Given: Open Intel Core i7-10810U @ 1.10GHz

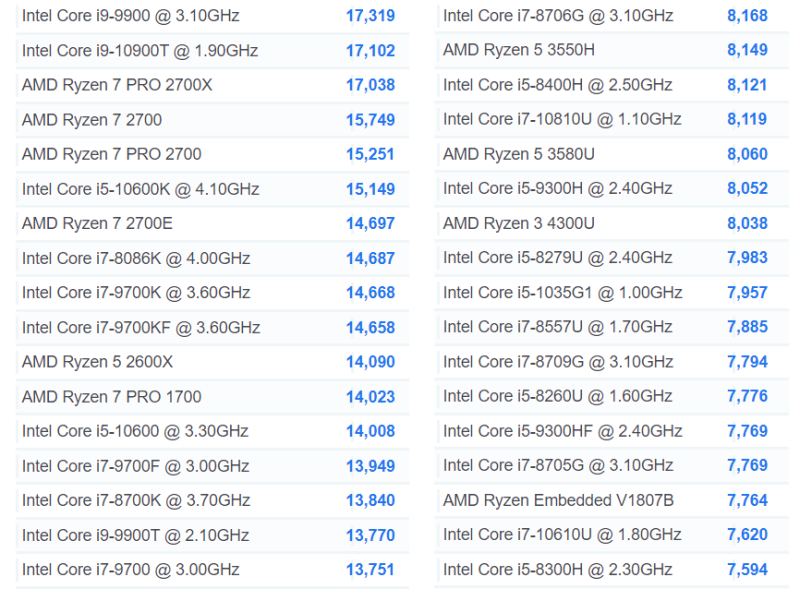Looking at the screenshot, I should (x=562, y=119).
